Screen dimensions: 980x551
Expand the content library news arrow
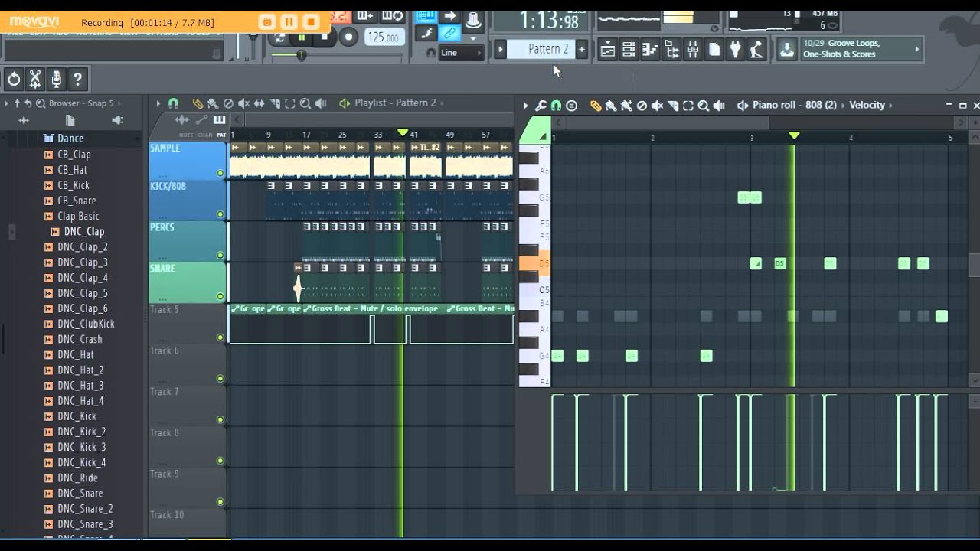coord(916,50)
